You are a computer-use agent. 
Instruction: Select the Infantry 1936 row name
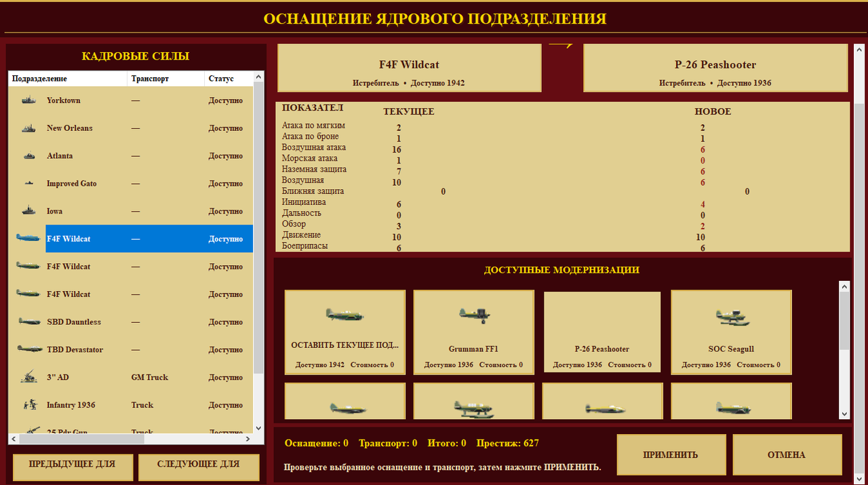71,405
